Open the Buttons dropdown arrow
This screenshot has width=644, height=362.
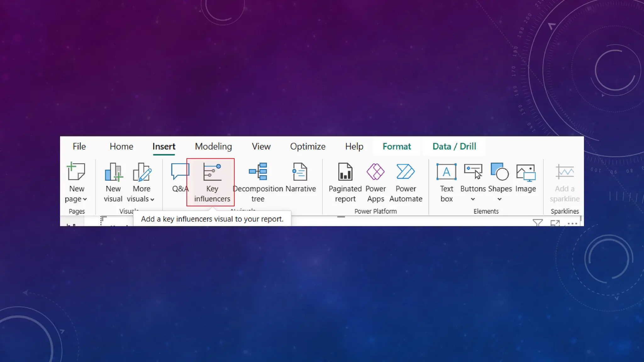click(473, 199)
